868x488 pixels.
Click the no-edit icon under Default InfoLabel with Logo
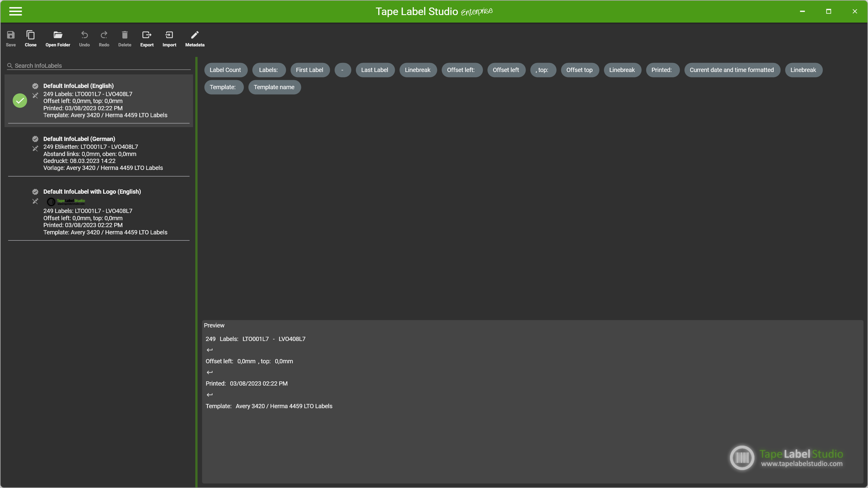[x=35, y=202]
